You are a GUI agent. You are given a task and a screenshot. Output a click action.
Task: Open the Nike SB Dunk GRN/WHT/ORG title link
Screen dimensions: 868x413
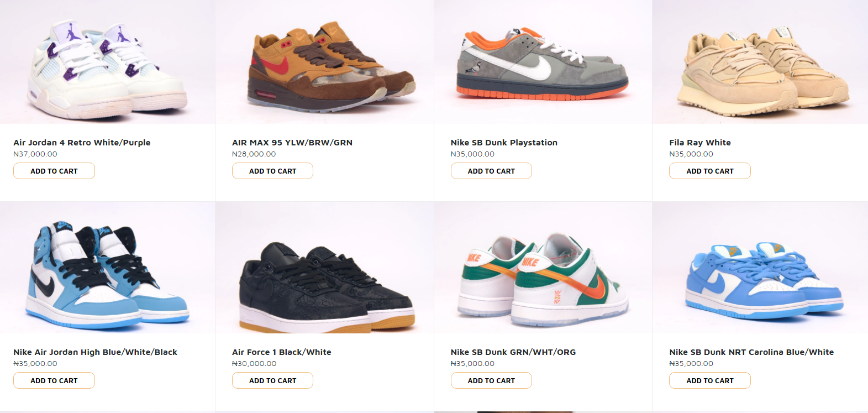pyautogui.click(x=513, y=352)
